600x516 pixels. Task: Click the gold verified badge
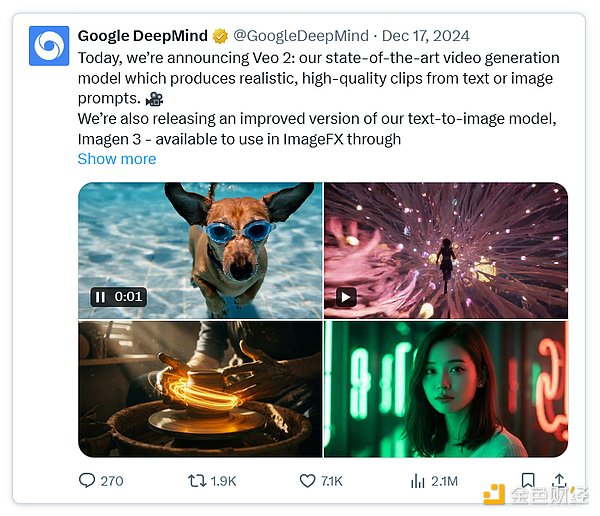pos(222,36)
